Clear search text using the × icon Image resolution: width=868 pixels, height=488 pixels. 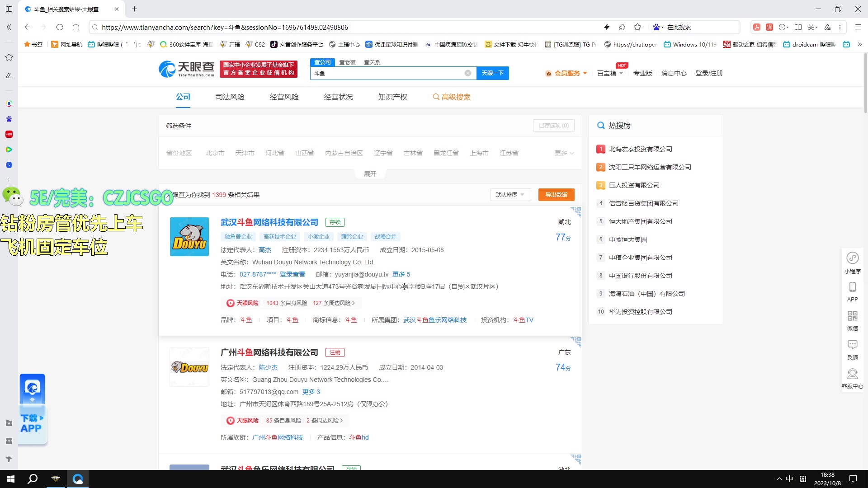(x=468, y=73)
